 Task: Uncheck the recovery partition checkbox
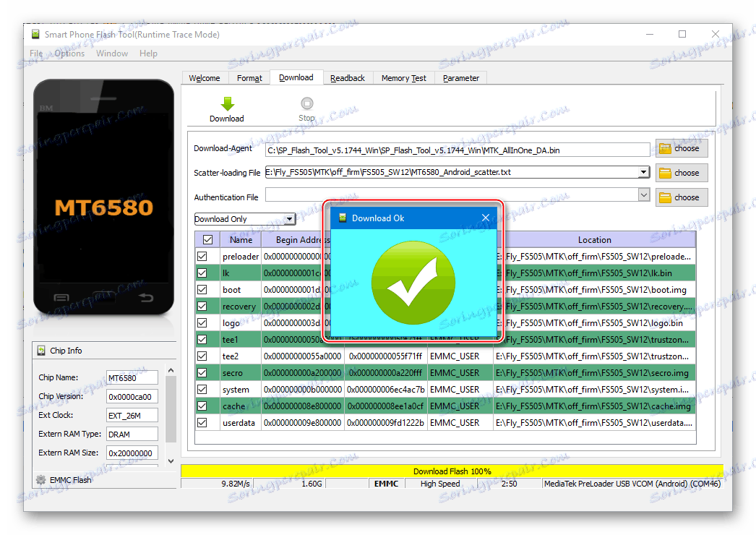tap(202, 307)
